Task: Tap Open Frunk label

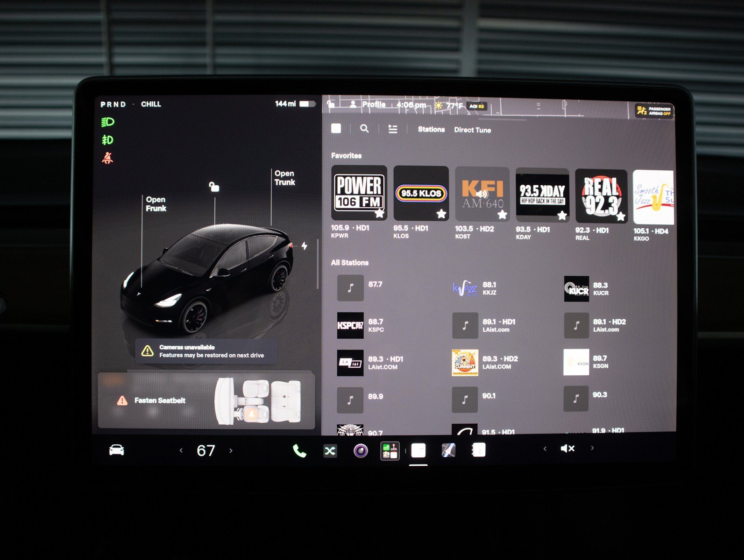Action: (156, 204)
